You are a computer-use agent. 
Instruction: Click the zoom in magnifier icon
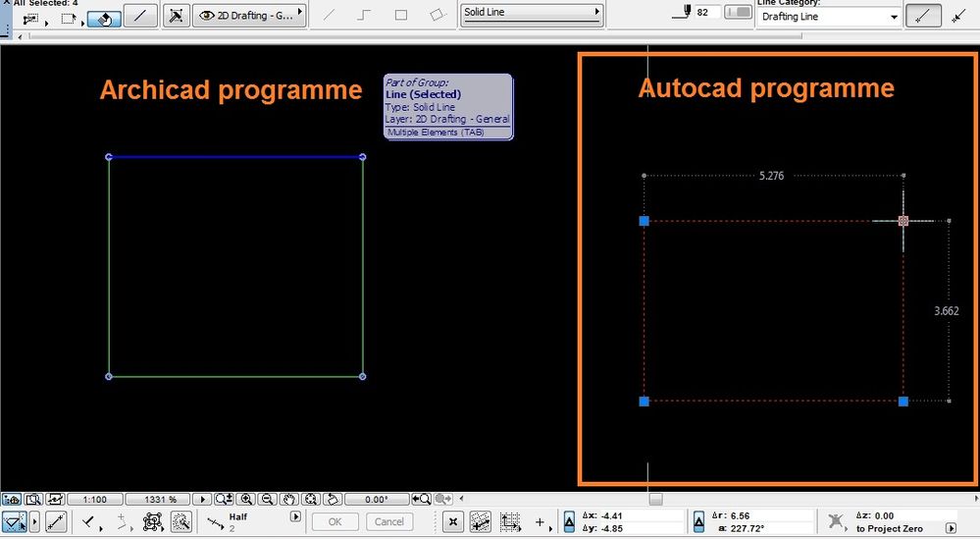pyautogui.click(x=246, y=499)
